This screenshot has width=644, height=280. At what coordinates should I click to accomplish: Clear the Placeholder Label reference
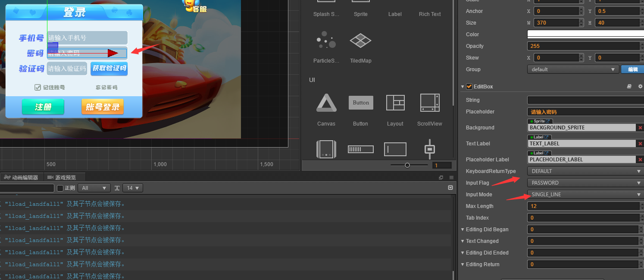[x=640, y=160]
